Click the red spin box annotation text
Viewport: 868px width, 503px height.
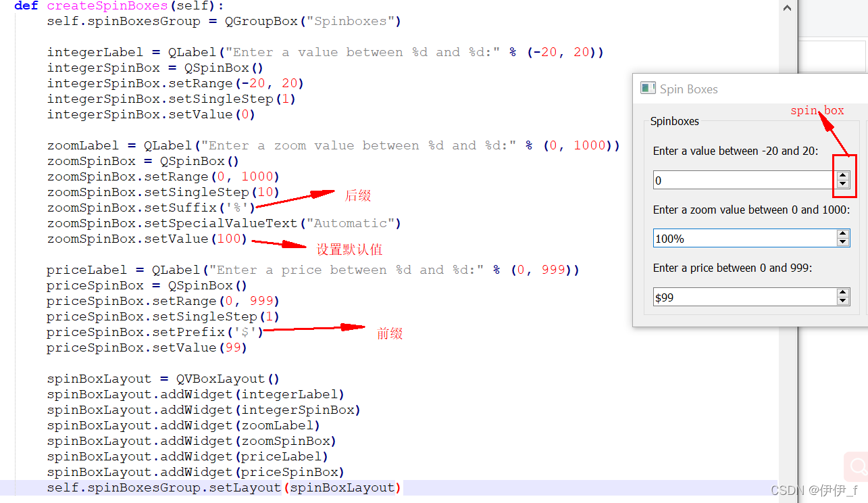tap(817, 110)
